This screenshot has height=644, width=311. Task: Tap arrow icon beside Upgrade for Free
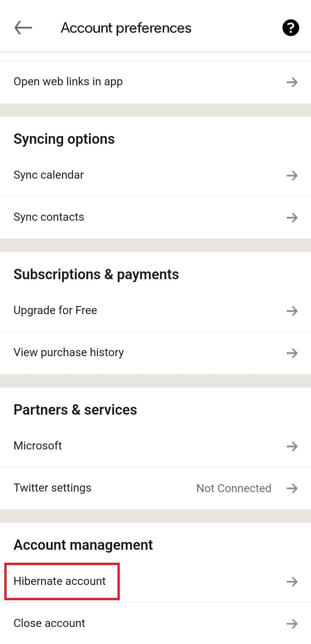coord(292,311)
